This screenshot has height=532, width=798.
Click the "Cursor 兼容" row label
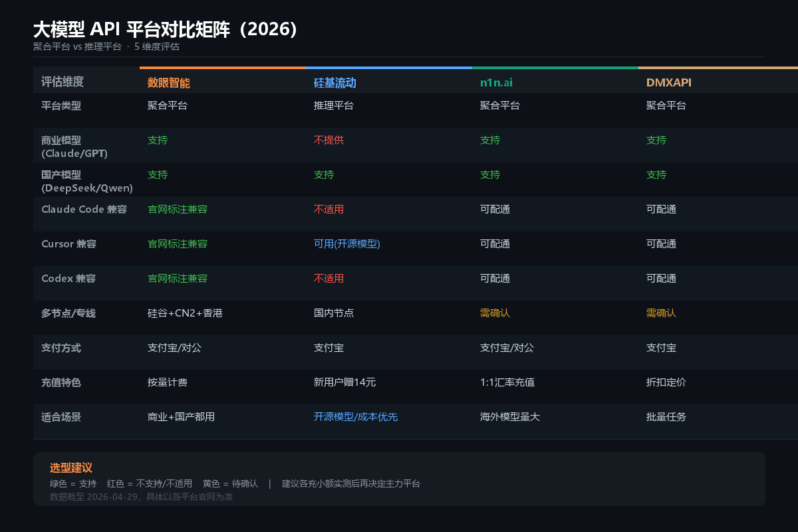coord(68,243)
